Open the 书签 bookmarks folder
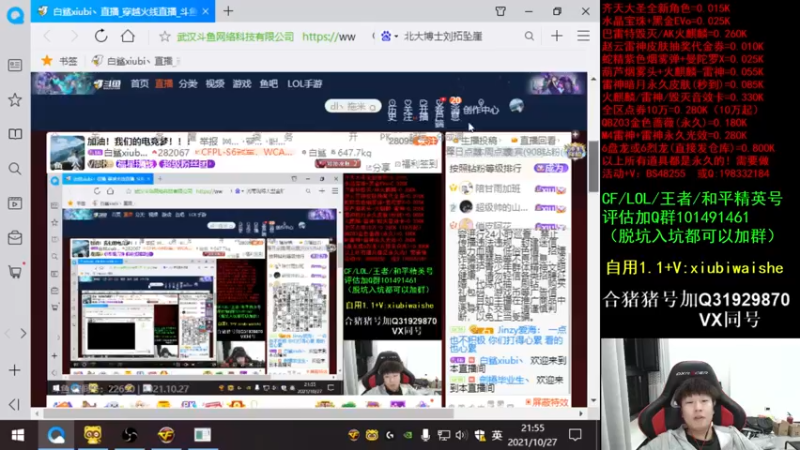 (60, 61)
